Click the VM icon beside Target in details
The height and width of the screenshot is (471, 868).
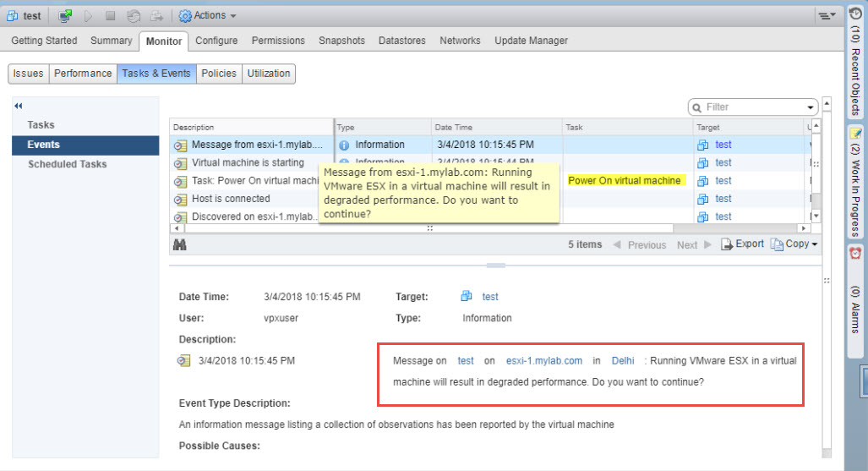pyautogui.click(x=467, y=296)
